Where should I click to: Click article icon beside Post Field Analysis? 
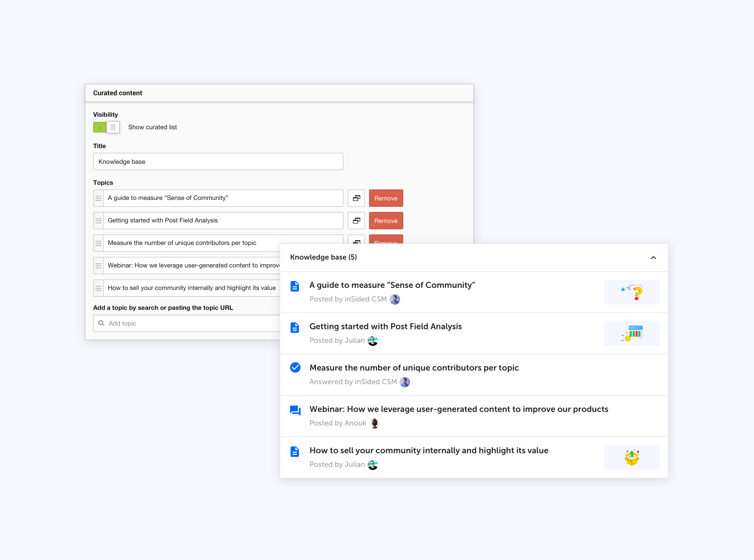295,328
